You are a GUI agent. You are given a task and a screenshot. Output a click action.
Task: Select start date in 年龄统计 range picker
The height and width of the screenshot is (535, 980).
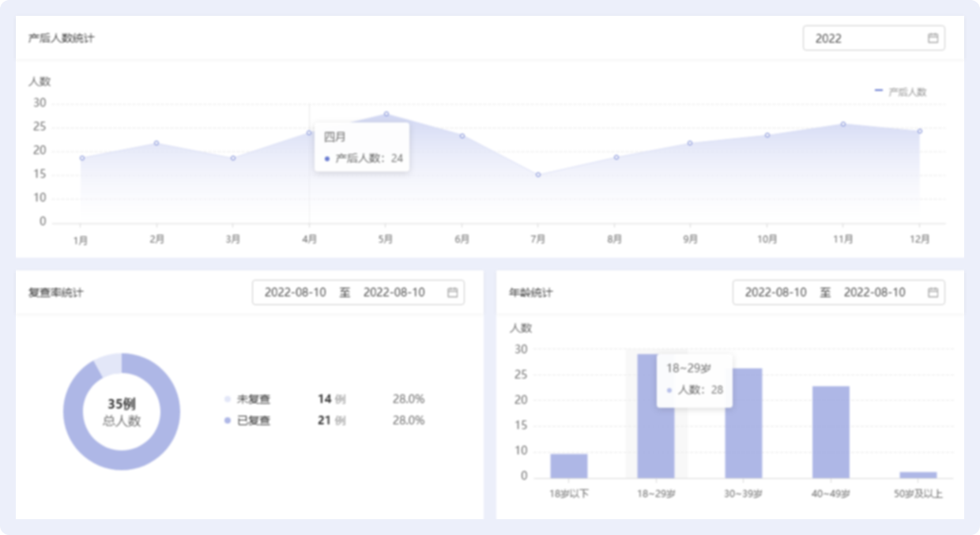tap(775, 292)
